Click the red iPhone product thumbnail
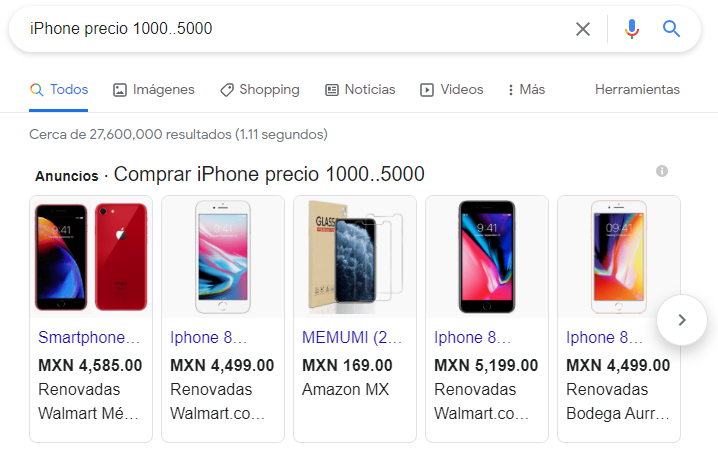718x461 pixels. pyautogui.click(x=91, y=257)
